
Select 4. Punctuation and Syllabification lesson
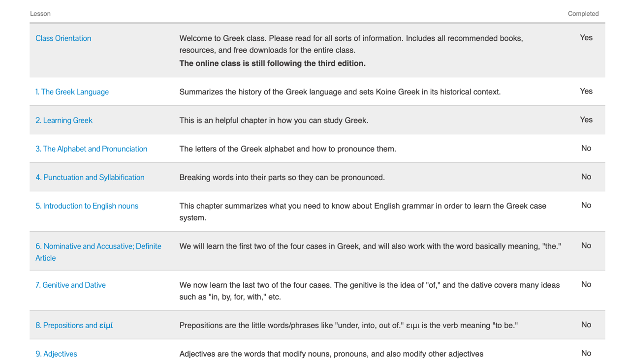click(90, 178)
